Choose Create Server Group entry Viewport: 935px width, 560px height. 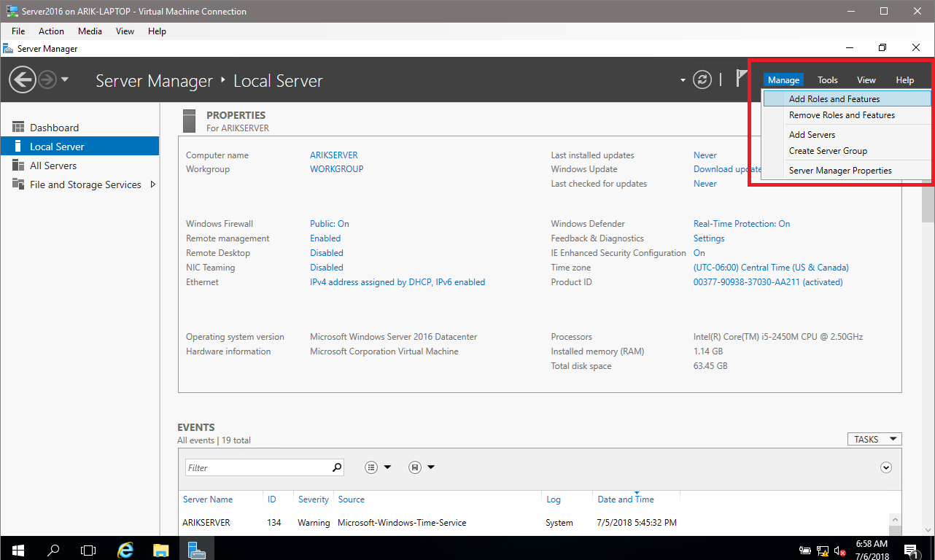coord(847,151)
